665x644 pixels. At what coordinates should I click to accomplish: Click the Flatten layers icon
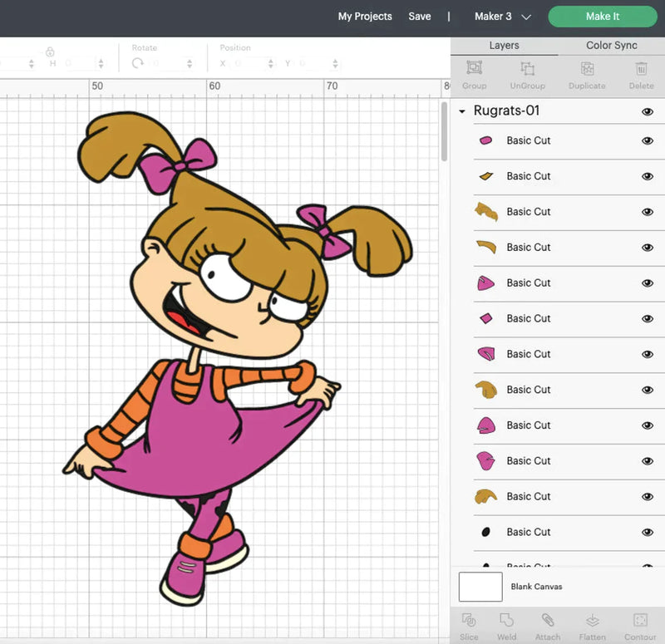tap(592, 625)
